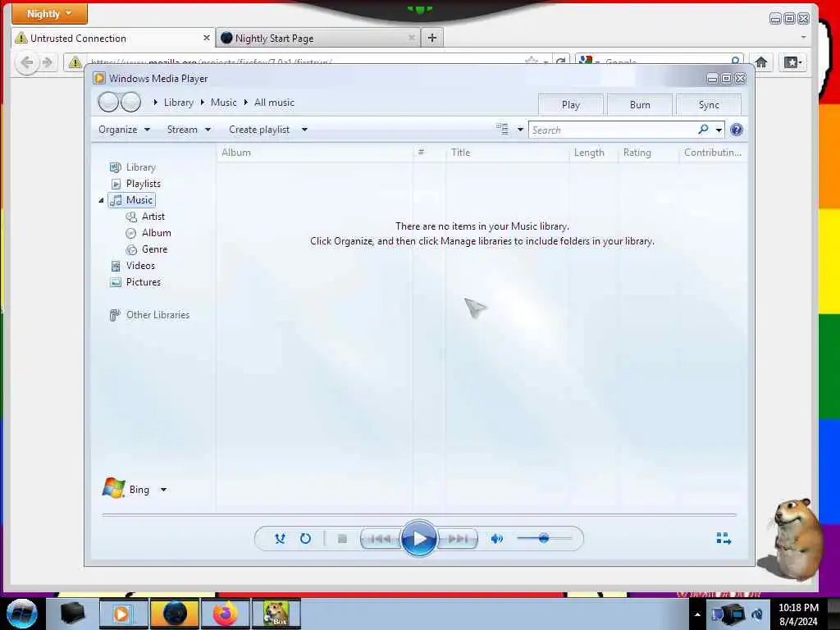Select Playlists in the navigation pane

(143, 184)
